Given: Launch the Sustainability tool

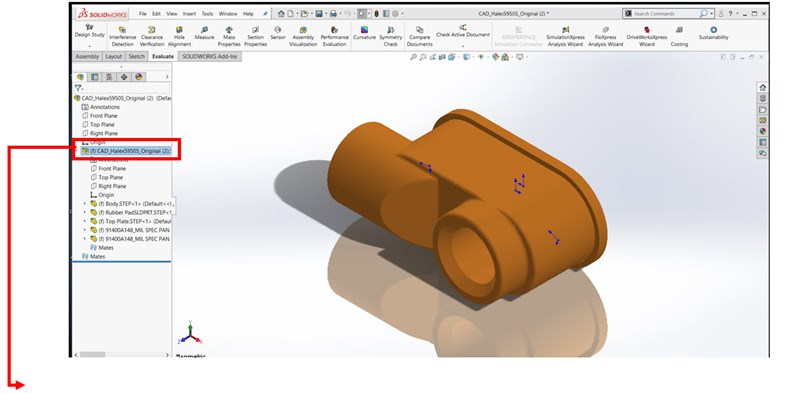Looking at the screenshot, I should pyautogui.click(x=713, y=33).
